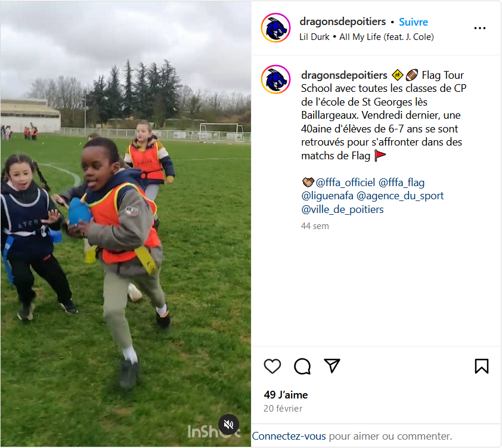
Task: Open the three-dot more options menu
Action: coord(479,28)
